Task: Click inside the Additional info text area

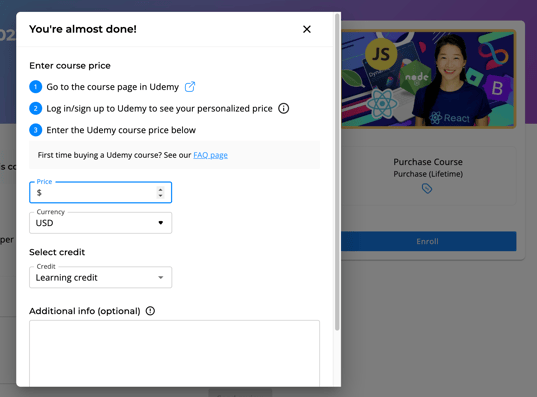Action: (174, 353)
